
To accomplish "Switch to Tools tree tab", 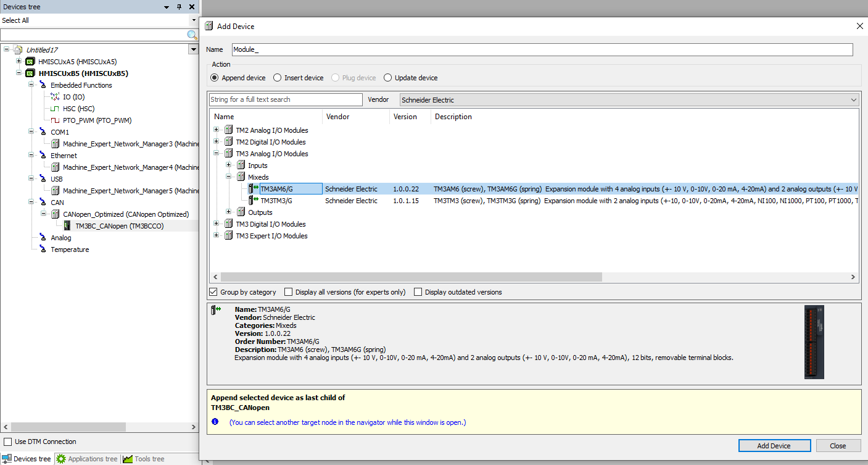I will (144, 459).
